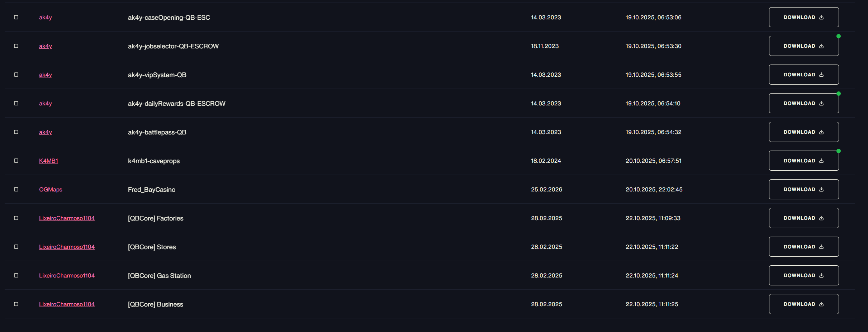The width and height of the screenshot is (868, 332).
Task: Click download icon for [QBCore] Gas Station
Action: point(821,275)
